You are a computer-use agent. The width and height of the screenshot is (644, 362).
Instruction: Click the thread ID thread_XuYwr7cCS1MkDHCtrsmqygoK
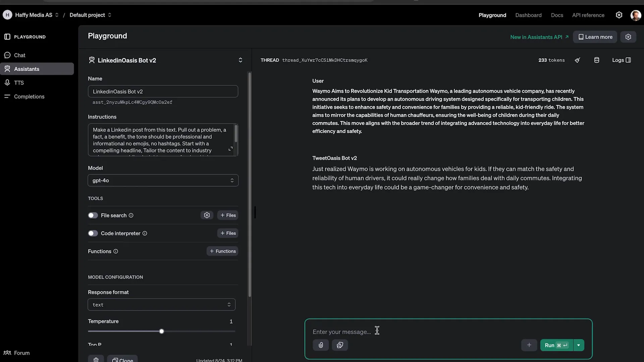pos(325,60)
